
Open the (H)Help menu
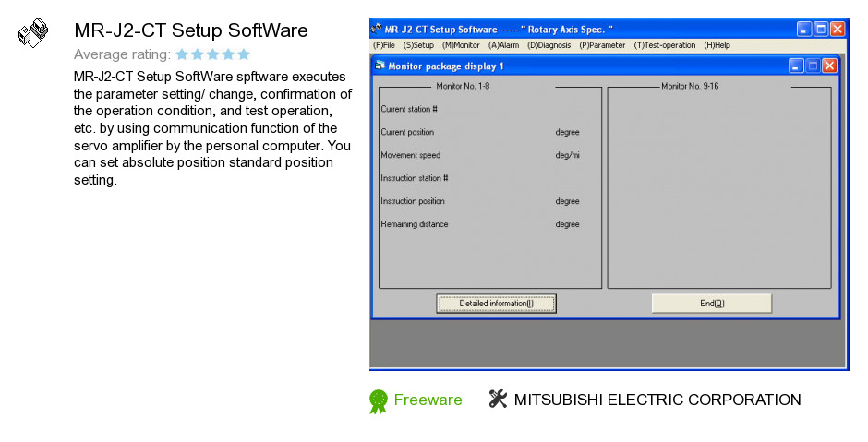pos(717,45)
